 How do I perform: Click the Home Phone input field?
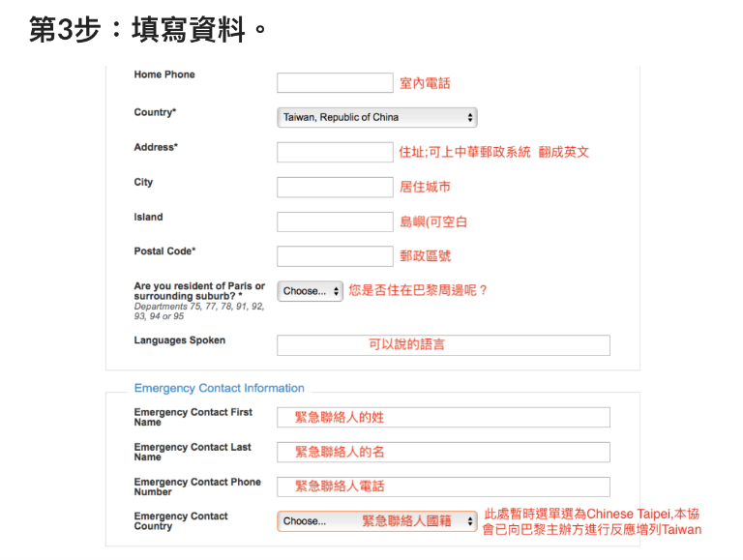335,83
